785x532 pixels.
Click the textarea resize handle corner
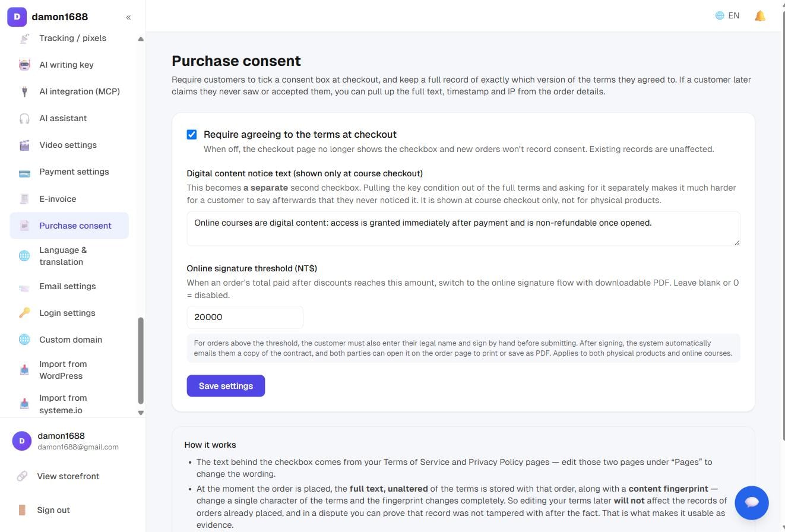[737, 242]
